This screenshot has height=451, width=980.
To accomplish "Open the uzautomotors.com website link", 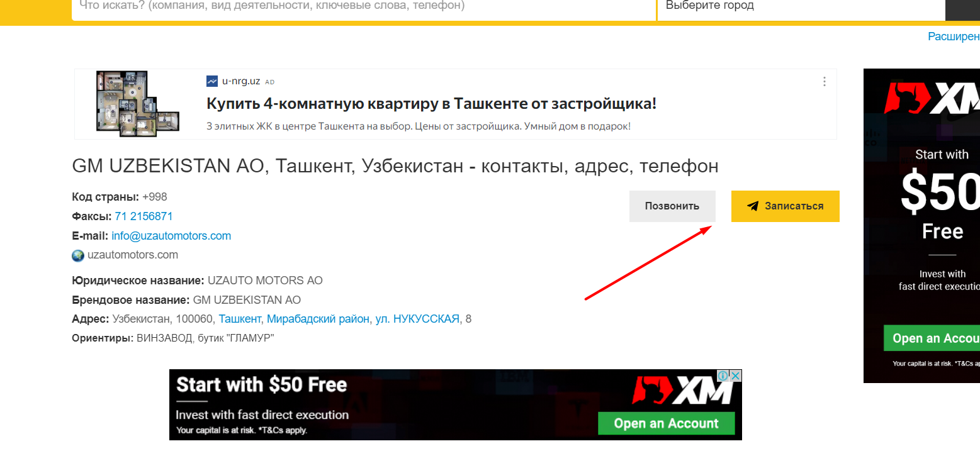I will point(133,255).
